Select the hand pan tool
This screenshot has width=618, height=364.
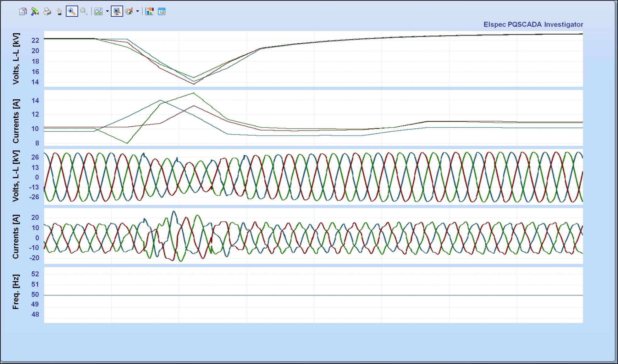click(x=59, y=12)
